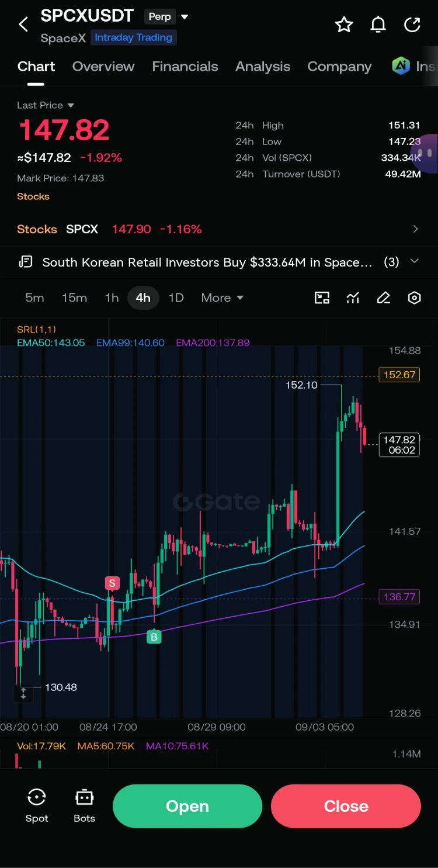Viewport: 438px width, 868px height.
Task: Select the drawing pencil tool
Action: [x=384, y=298]
